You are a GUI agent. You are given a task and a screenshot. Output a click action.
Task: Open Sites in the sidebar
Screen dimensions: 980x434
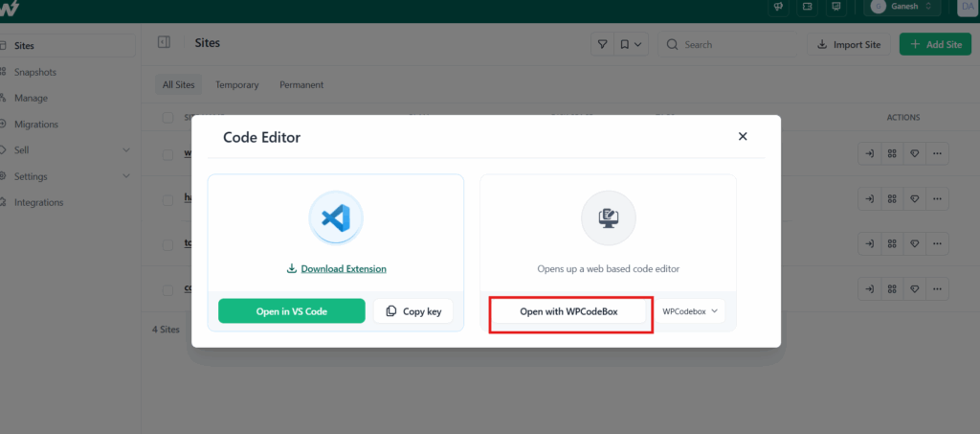(x=67, y=46)
